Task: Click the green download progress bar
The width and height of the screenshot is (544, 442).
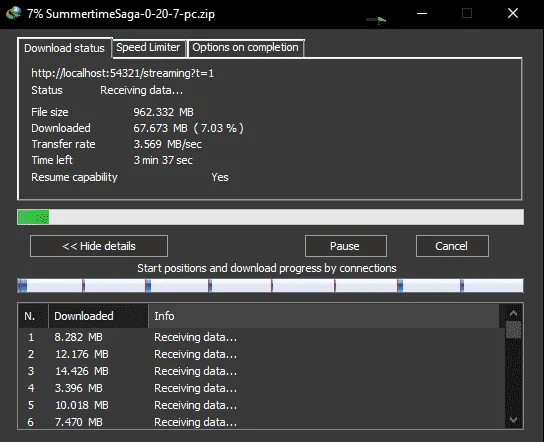Action: click(x=271, y=217)
